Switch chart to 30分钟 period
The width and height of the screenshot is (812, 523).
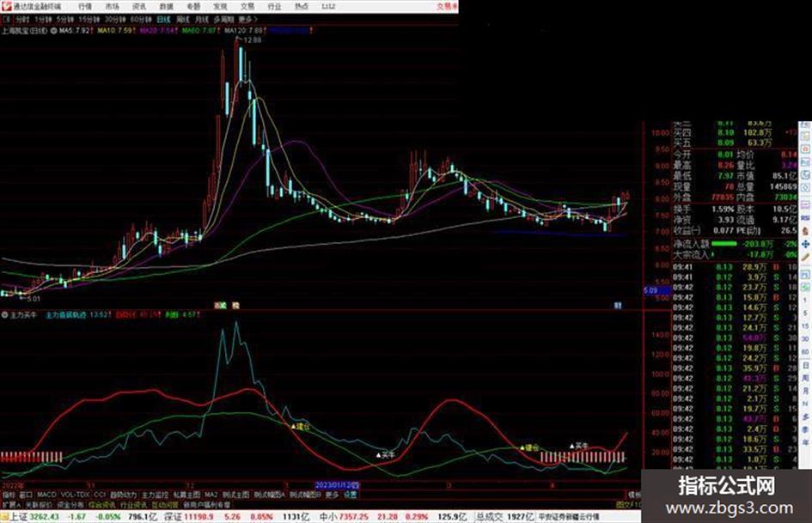tap(115, 20)
